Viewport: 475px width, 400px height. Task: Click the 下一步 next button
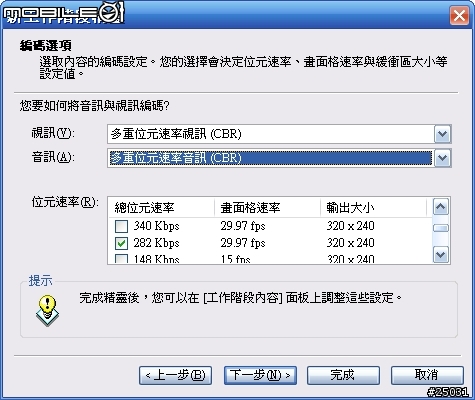260,375
